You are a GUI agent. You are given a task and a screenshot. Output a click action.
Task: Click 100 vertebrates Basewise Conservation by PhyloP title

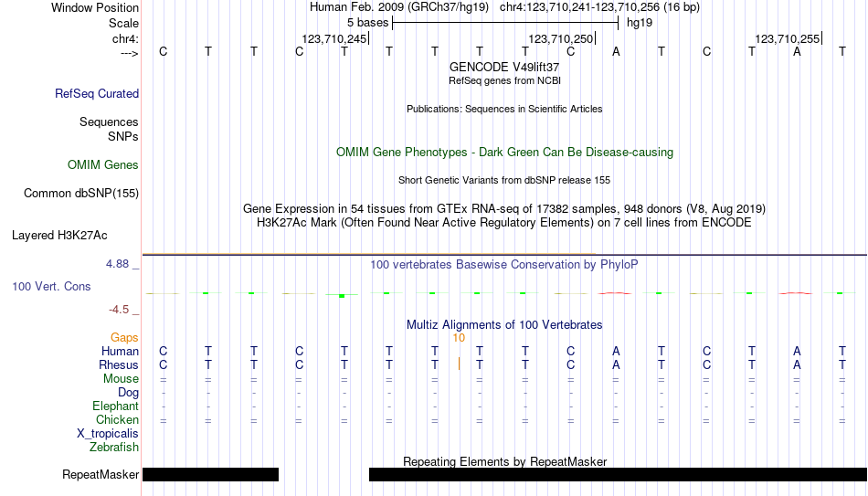click(504, 265)
